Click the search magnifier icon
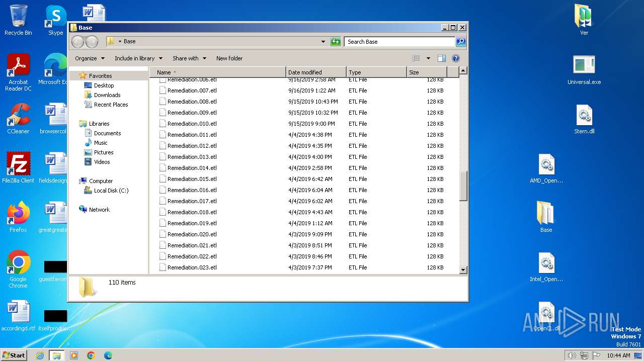 point(460,42)
